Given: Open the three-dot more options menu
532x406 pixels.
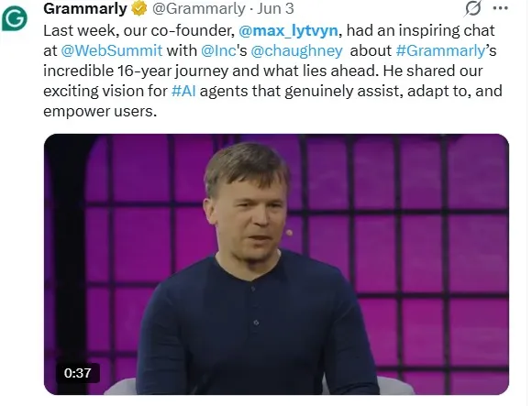Looking at the screenshot, I should tap(500, 8).
